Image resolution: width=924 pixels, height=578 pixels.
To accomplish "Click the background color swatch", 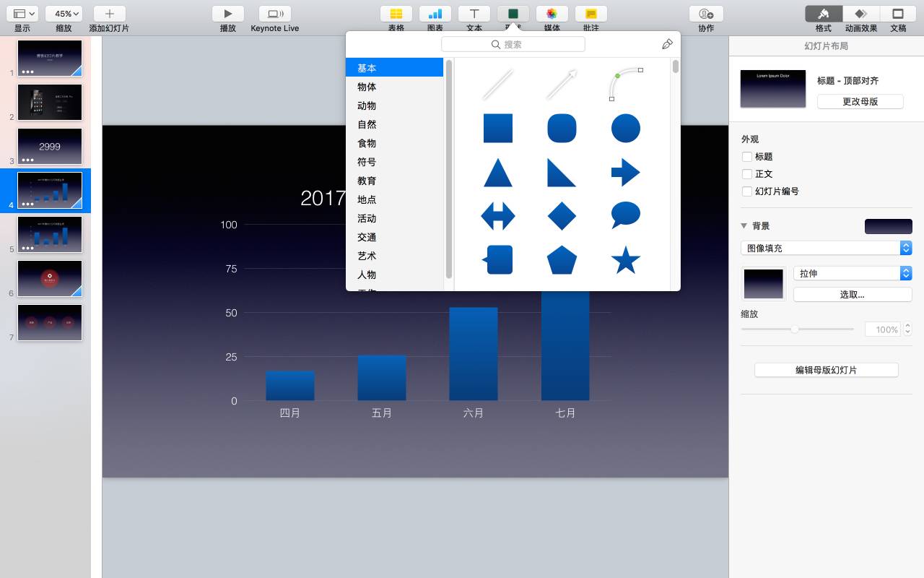I will (888, 226).
